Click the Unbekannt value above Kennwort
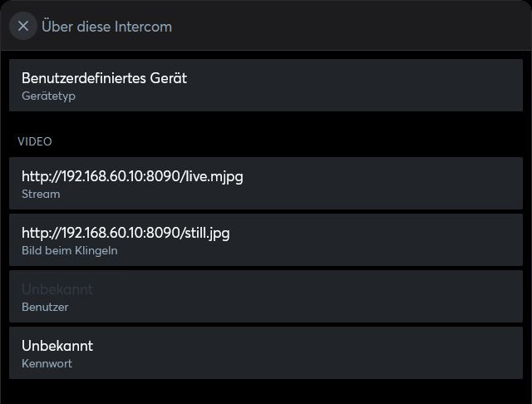This screenshot has width=532, height=404. (x=57, y=346)
